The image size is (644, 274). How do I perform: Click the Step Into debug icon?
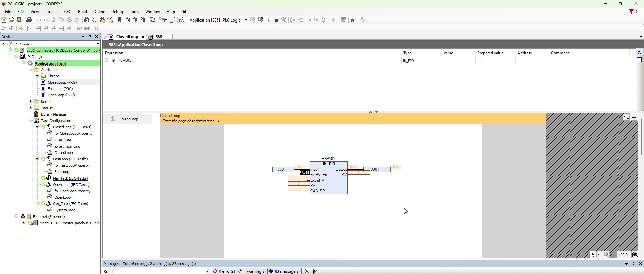[x=300, y=20]
